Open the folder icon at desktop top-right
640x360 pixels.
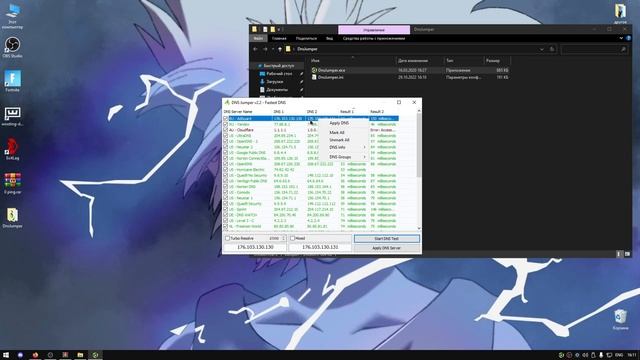point(620,12)
